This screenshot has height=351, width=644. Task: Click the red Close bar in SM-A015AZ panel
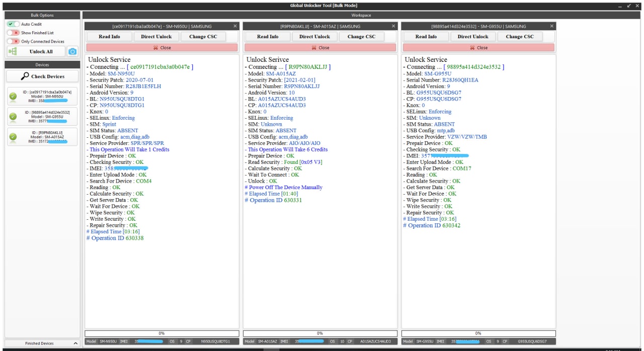[x=320, y=48]
